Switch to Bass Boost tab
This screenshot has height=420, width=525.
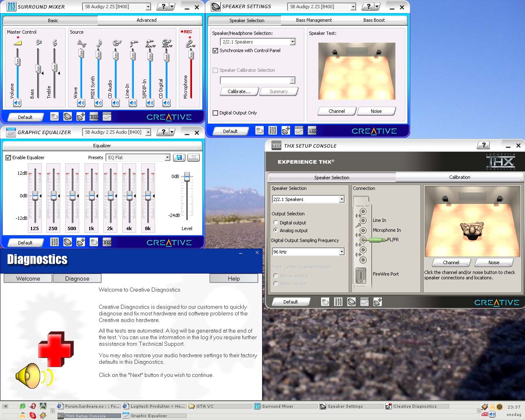click(x=374, y=20)
